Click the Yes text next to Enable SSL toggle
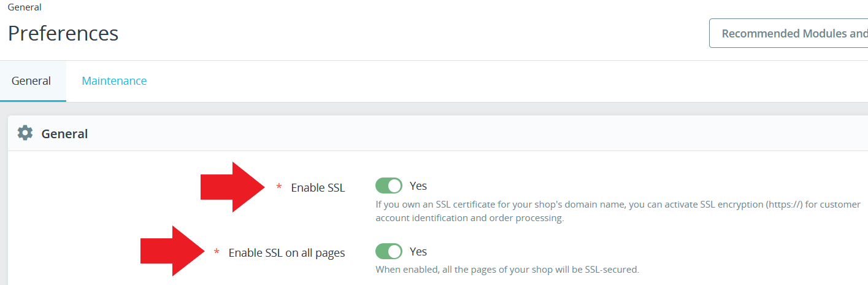This screenshot has width=868, height=285. (418, 185)
